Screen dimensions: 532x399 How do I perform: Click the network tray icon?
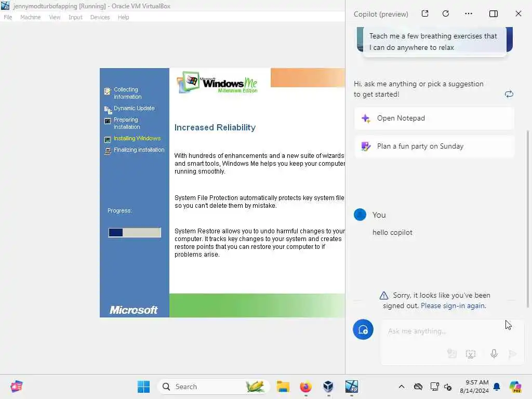(434, 387)
